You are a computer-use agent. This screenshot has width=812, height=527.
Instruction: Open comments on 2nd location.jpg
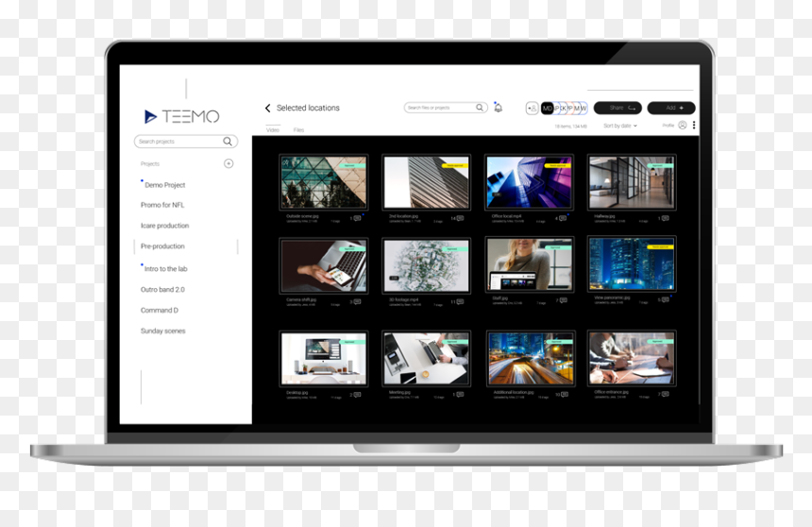point(460,219)
